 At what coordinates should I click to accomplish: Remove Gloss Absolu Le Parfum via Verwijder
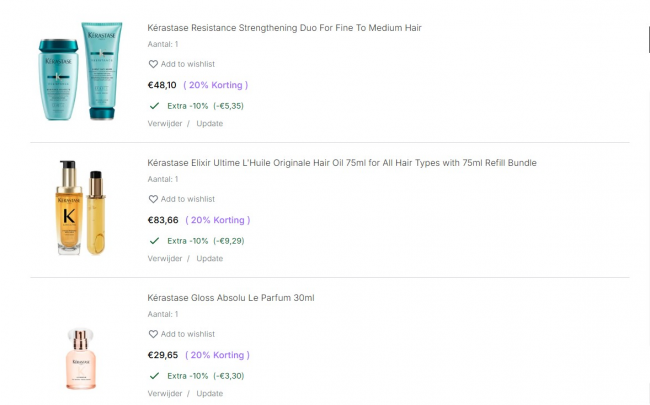point(165,394)
